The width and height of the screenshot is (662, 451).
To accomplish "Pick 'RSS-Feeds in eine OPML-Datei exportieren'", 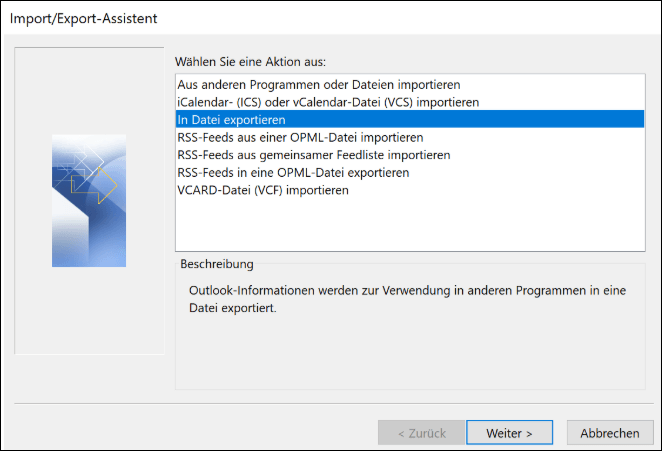I will (410, 172).
